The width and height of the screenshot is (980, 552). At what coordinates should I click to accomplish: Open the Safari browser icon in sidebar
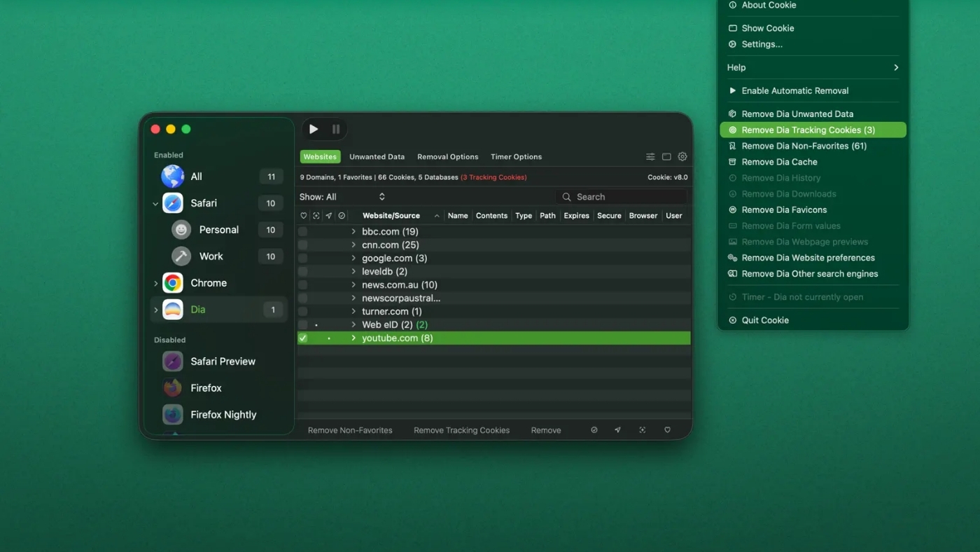pyautogui.click(x=173, y=203)
